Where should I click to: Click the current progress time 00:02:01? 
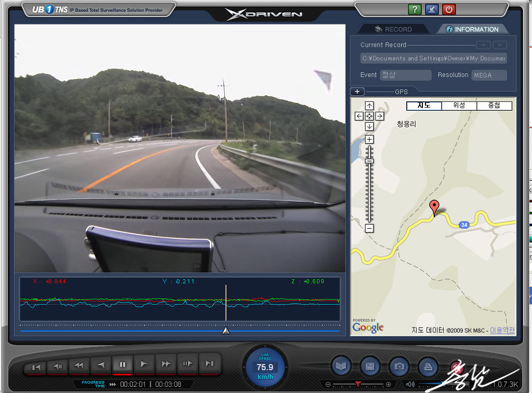(x=132, y=384)
